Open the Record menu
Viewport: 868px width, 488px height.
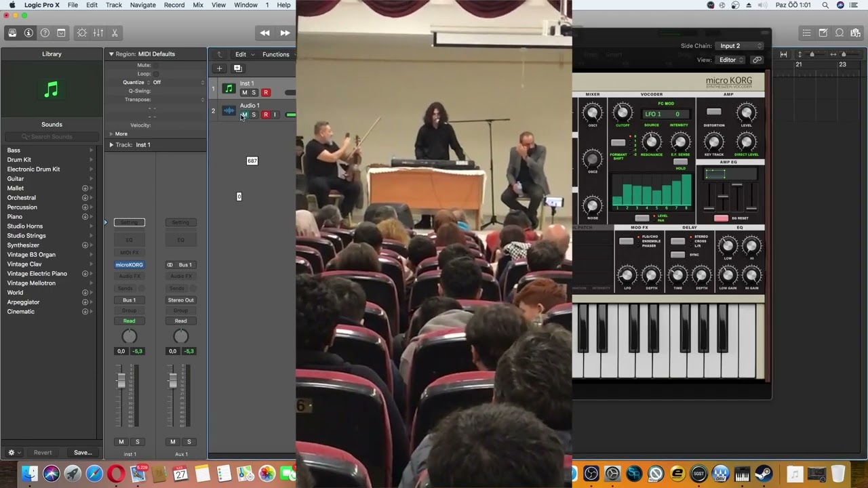[174, 5]
